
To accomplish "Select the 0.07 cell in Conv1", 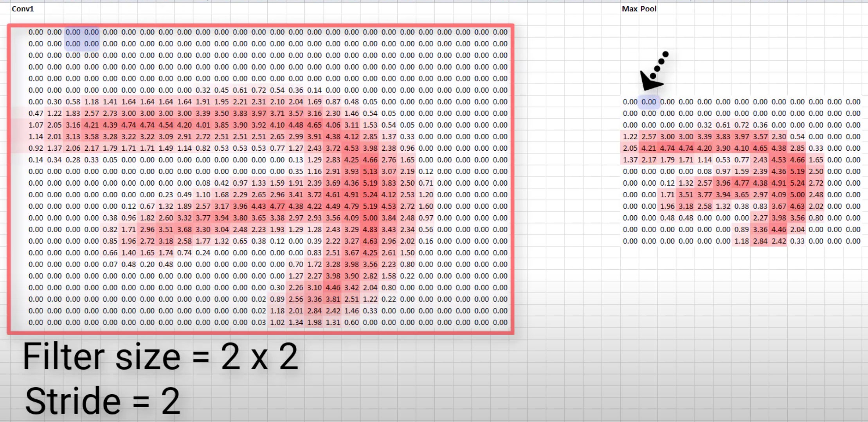I will click(110, 264).
